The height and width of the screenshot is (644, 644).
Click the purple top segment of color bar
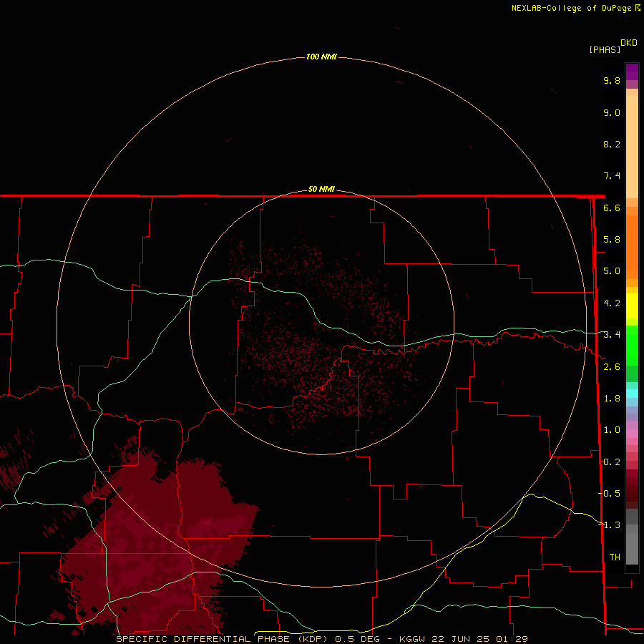tap(632, 72)
